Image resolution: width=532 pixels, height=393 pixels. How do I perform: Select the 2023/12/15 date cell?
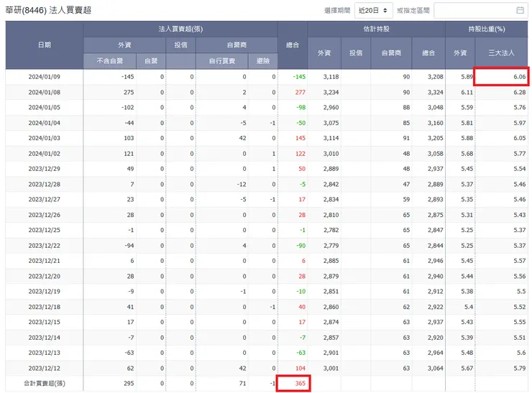45,322
